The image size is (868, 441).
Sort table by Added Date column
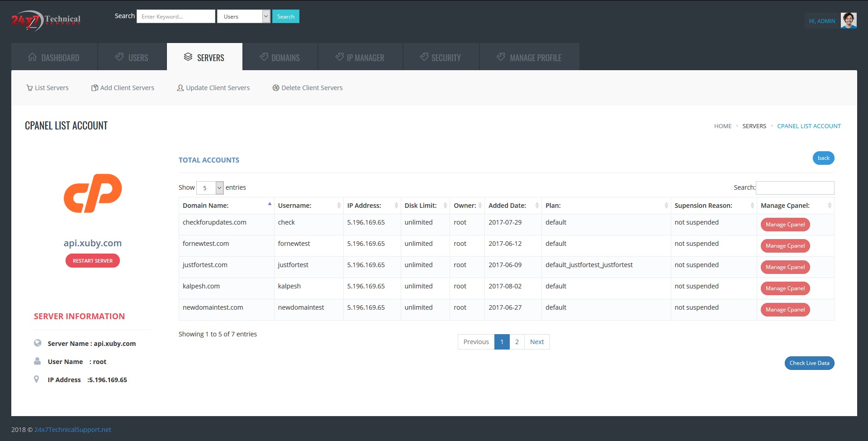click(x=512, y=206)
